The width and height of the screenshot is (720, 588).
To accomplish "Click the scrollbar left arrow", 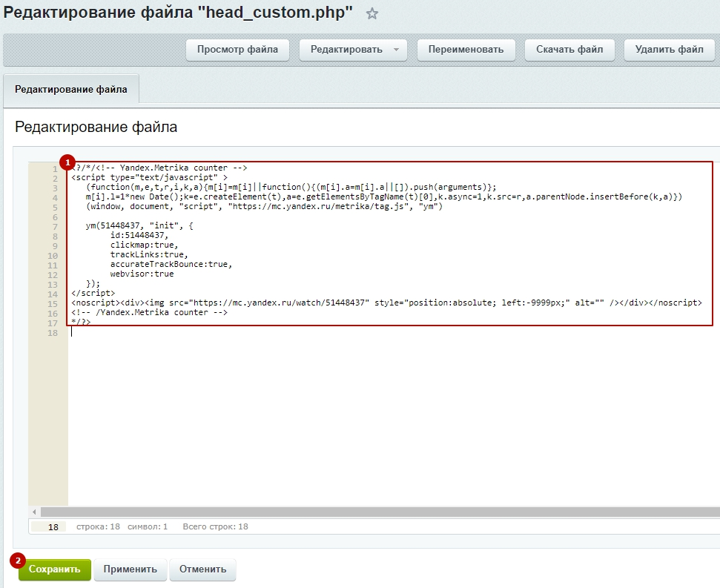I will pyautogui.click(x=34, y=512).
